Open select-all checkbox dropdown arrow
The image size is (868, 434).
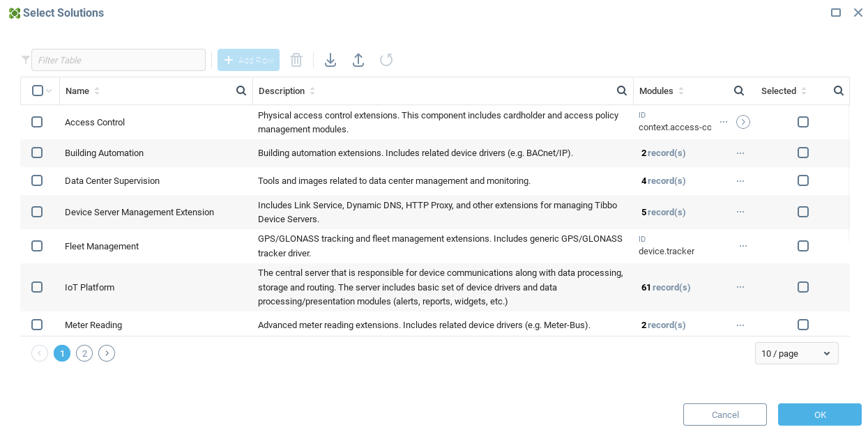coord(49,91)
